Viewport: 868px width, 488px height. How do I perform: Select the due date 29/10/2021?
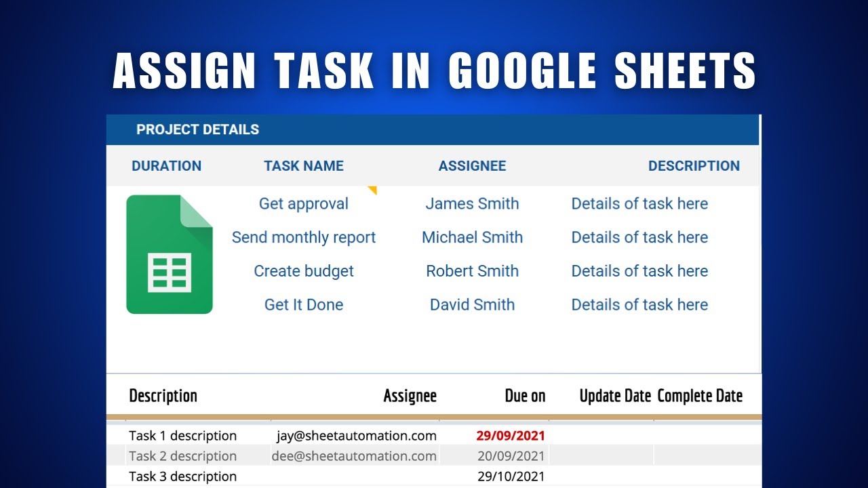tap(511, 476)
